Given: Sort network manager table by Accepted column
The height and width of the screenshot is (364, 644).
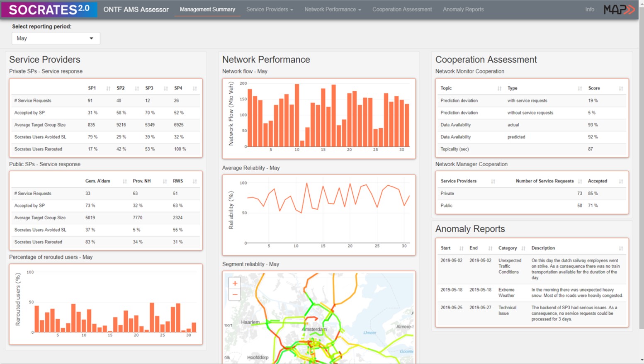Looking at the screenshot, I should (x=621, y=181).
